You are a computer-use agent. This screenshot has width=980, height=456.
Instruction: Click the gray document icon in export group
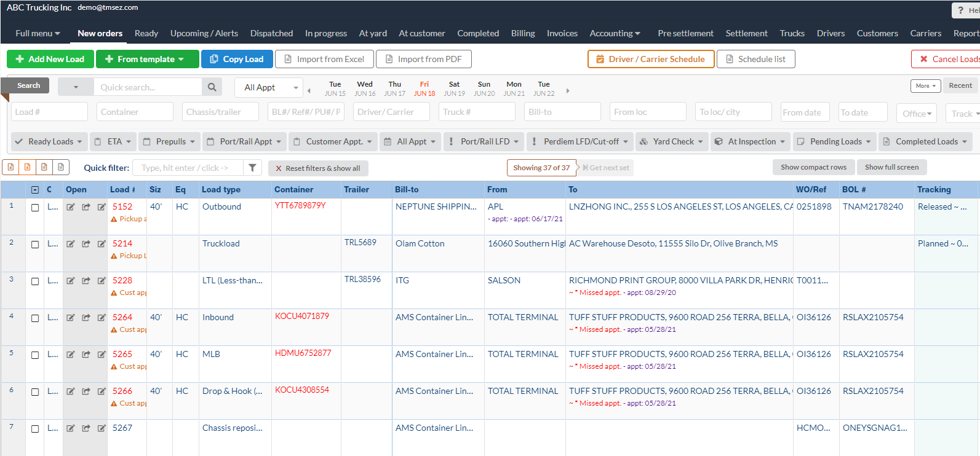coord(60,167)
